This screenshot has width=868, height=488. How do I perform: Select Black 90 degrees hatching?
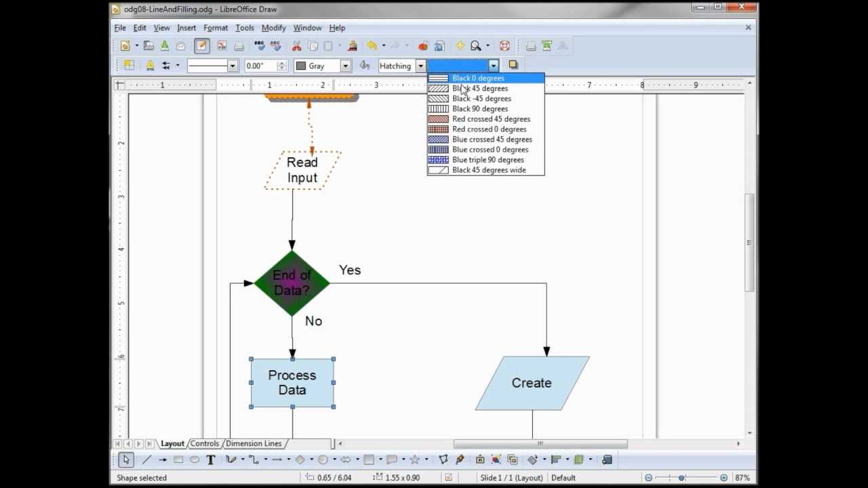[486, 108]
